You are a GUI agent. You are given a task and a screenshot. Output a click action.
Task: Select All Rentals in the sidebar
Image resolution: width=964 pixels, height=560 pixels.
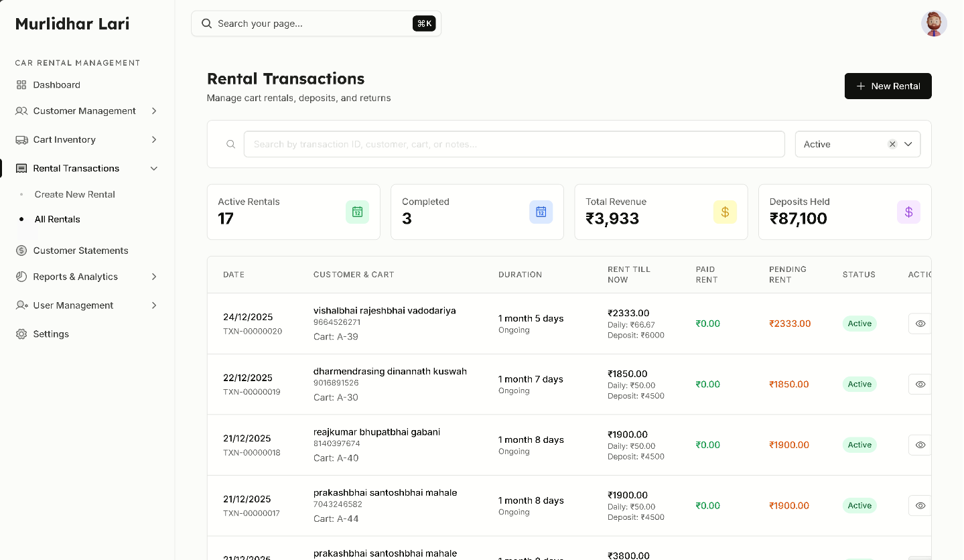pyautogui.click(x=56, y=219)
